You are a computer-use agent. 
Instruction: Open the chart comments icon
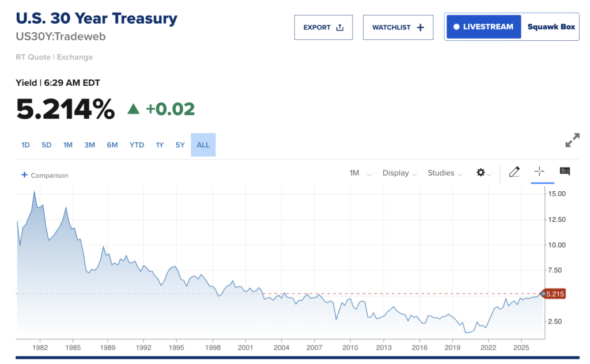coord(565,172)
